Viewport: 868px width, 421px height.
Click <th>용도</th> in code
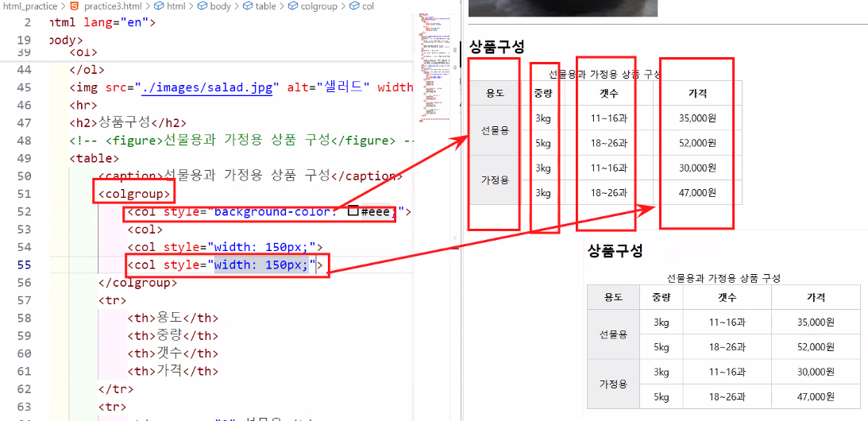172,318
